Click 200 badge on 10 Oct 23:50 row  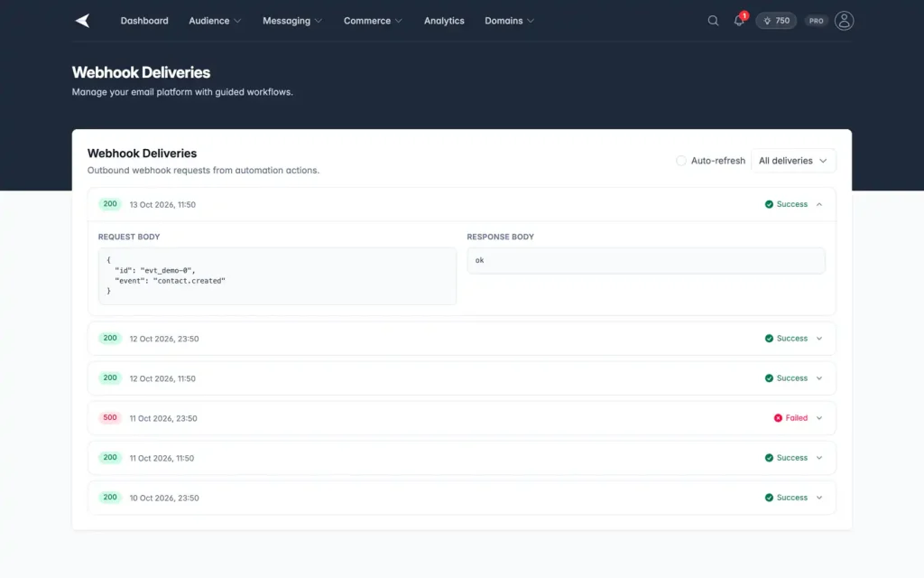coord(110,498)
